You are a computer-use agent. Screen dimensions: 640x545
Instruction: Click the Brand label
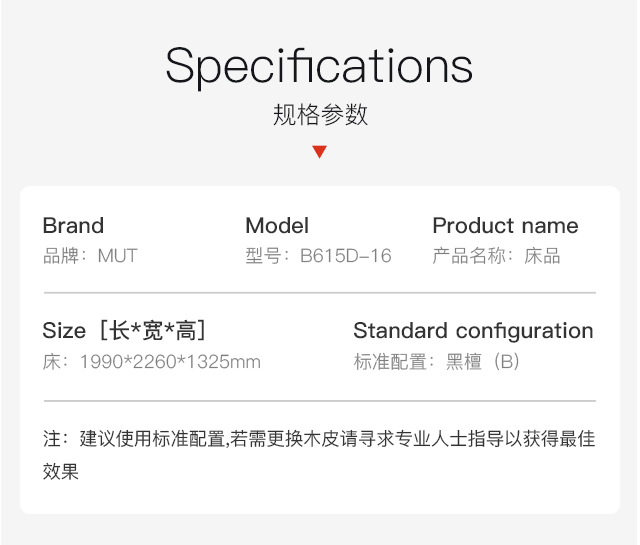point(73,225)
